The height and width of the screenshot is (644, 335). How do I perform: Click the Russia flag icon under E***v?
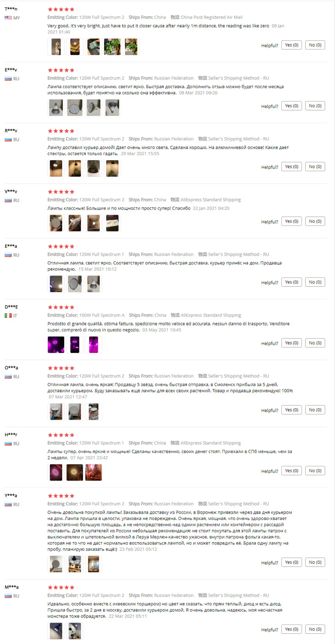[x=8, y=79]
